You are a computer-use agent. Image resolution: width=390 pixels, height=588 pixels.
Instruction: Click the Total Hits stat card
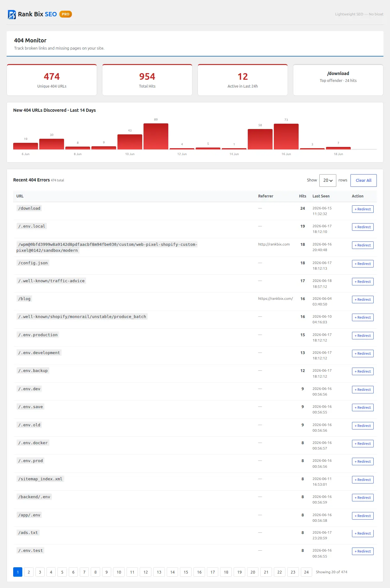(x=147, y=80)
